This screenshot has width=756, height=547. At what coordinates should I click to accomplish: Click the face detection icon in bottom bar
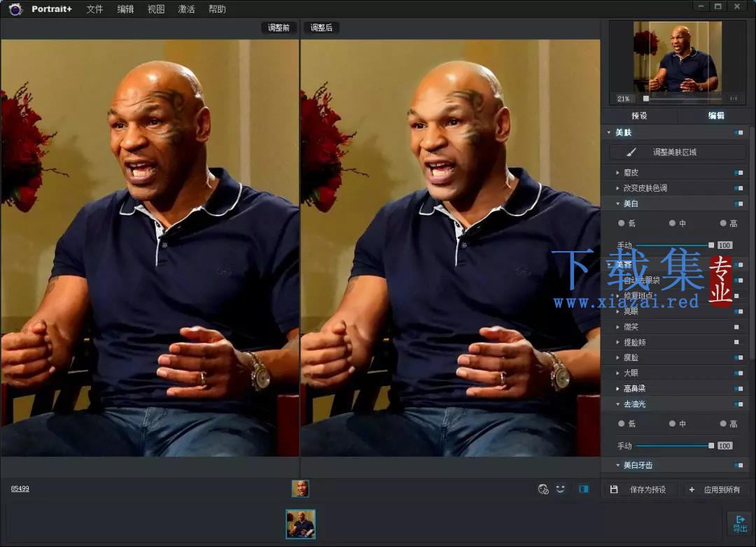(543, 489)
